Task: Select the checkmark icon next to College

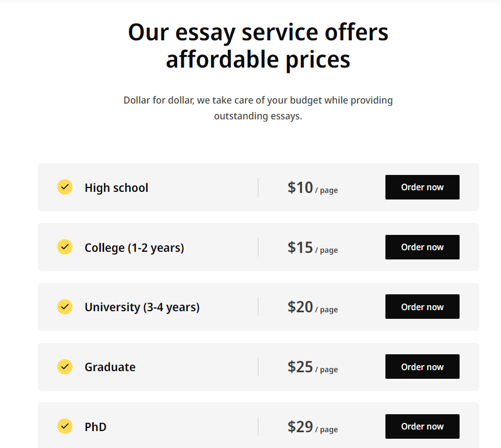Action: coord(64,247)
